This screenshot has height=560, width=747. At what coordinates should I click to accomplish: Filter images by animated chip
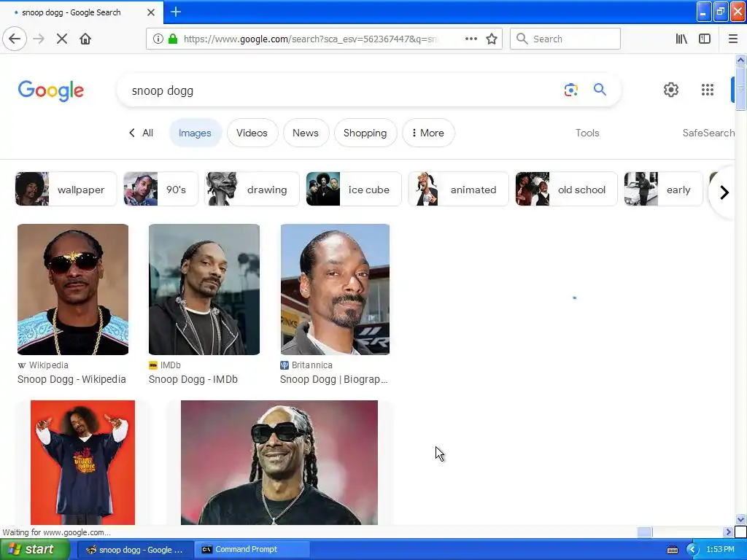click(x=458, y=189)
